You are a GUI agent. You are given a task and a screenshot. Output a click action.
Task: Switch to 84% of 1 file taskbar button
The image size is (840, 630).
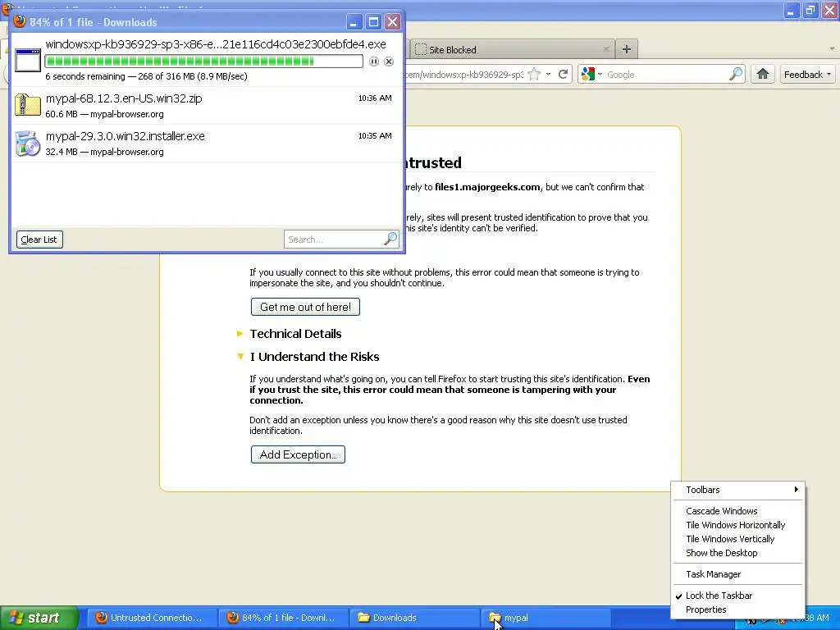(x=283, y=618)
